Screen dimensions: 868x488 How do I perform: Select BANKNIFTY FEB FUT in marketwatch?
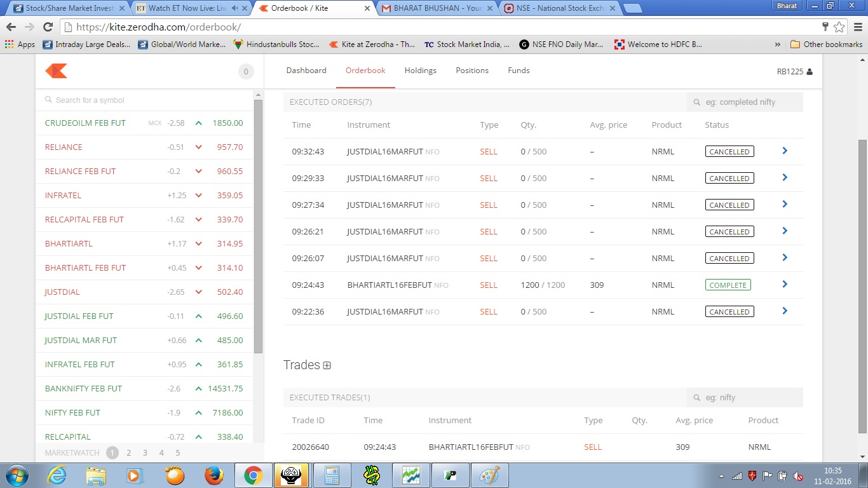[x=144, y=389]
